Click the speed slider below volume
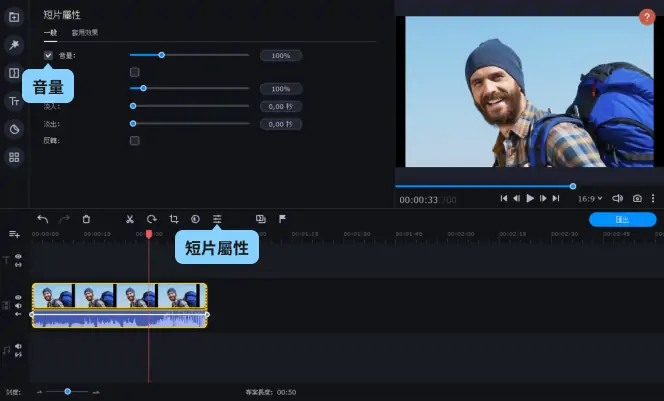Image resolution: width=664 pixels, height=401 pixels. click(189, 88)
